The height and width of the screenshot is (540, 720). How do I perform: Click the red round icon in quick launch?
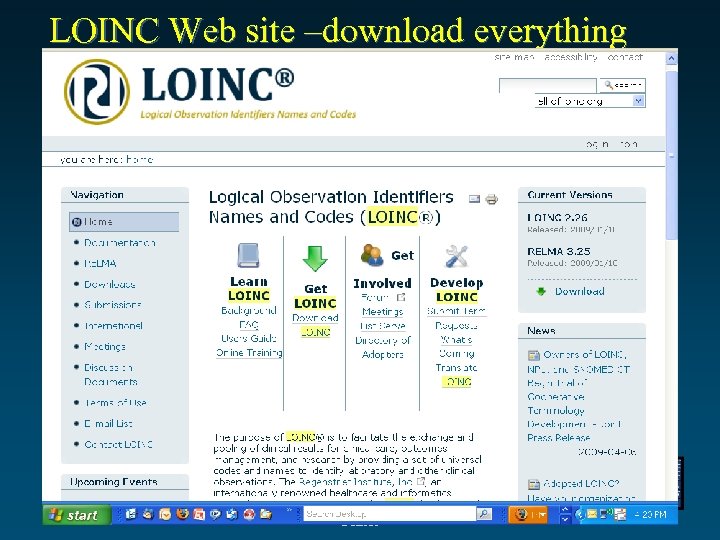click(249, 514)
